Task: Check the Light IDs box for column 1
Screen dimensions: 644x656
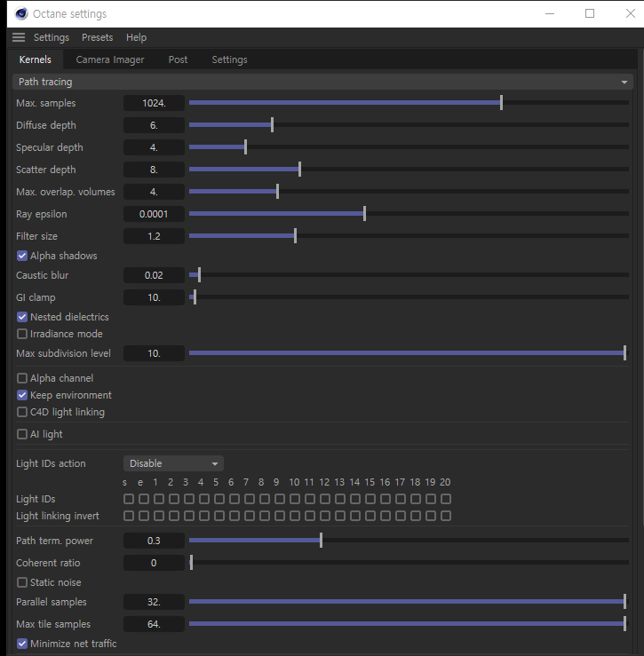Action: point(159,499)
